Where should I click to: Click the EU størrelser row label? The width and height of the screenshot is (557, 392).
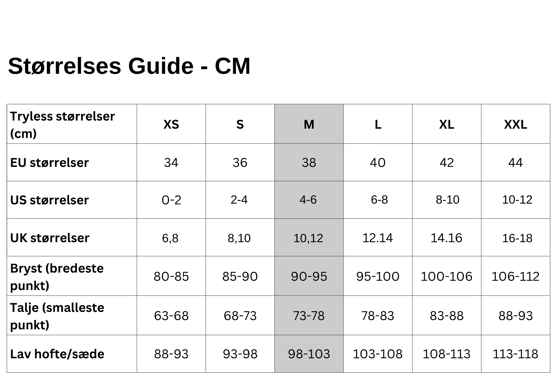[49, 163]
